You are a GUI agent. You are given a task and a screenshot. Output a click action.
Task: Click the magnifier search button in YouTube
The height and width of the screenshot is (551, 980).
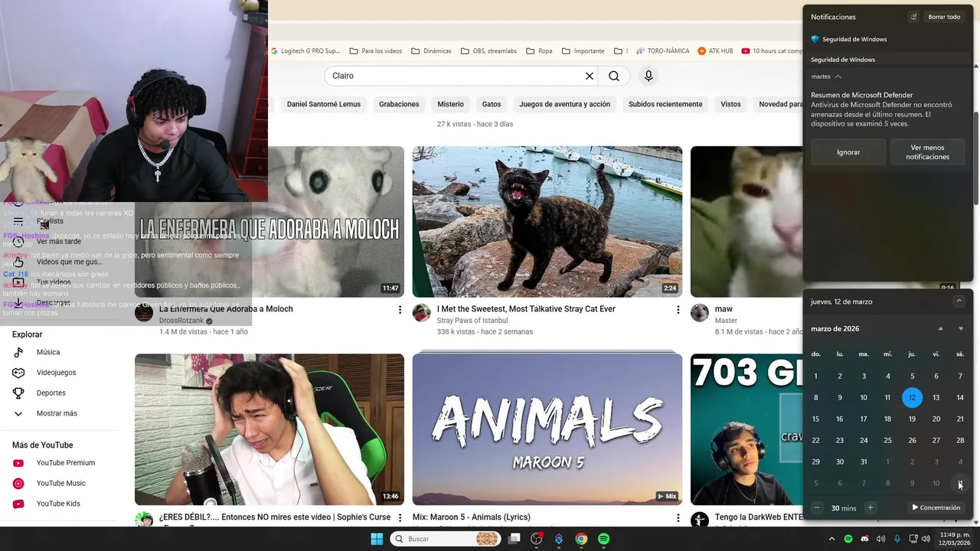point(614,76)
